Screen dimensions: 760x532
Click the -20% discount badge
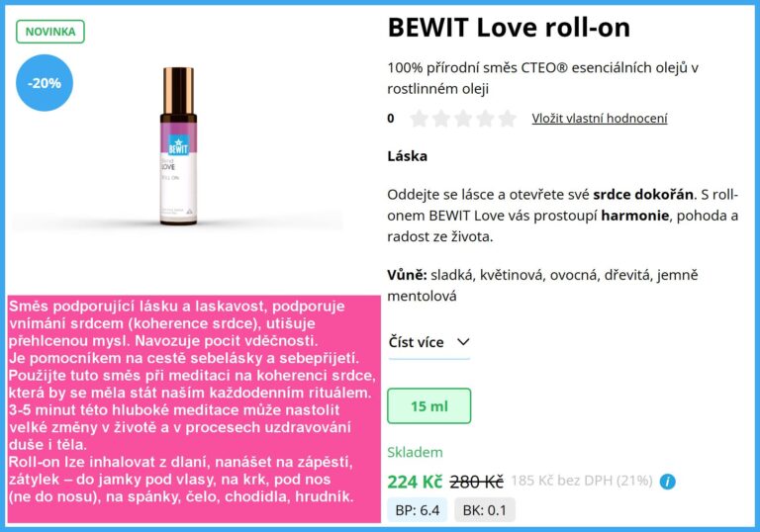coord(45,83)
